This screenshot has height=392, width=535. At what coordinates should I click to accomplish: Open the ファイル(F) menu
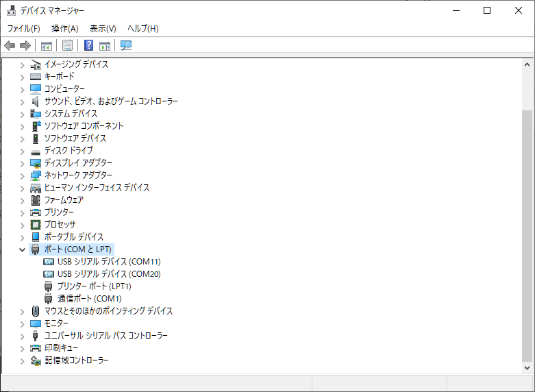(x=23, y=28)
